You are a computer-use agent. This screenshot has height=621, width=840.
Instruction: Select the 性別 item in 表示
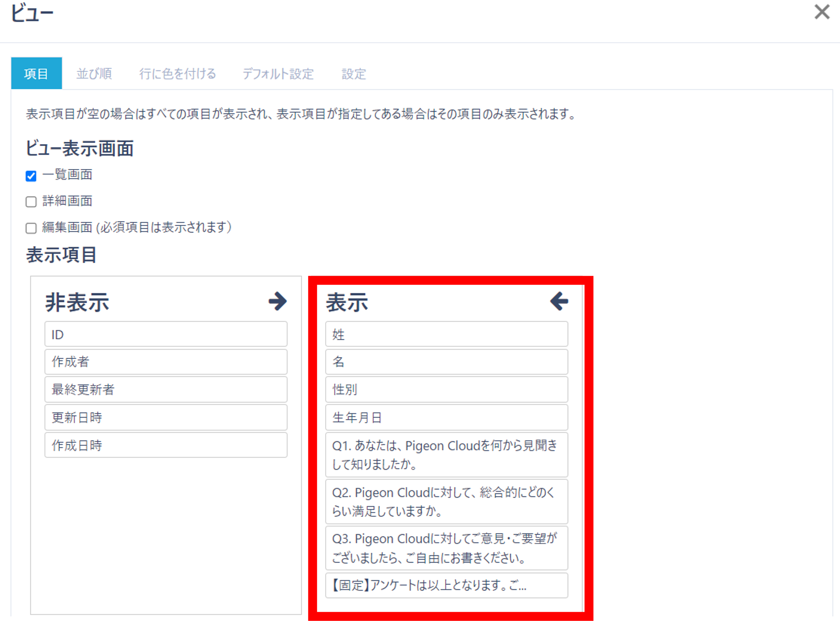[446, 389]
